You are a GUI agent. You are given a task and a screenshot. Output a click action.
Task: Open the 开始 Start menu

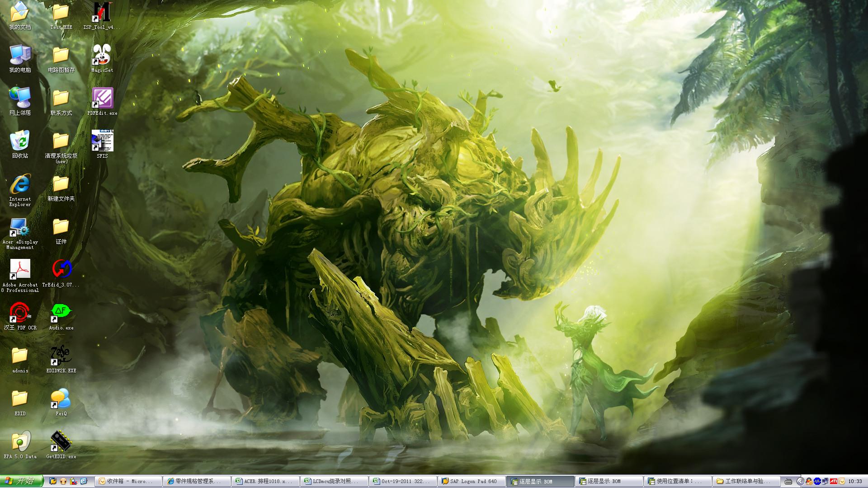(22, 481)
